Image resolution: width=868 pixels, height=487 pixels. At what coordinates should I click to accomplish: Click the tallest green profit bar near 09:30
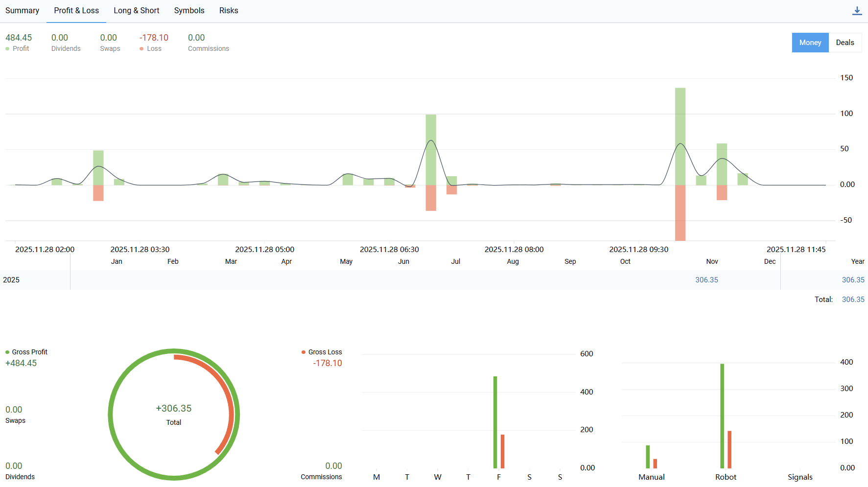(680, 136)
